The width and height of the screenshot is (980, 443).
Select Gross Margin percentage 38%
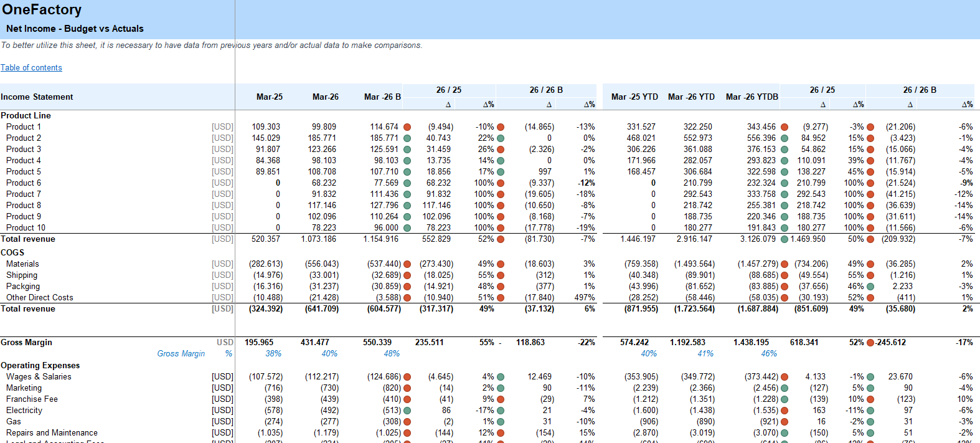click(x=273, y=354)
